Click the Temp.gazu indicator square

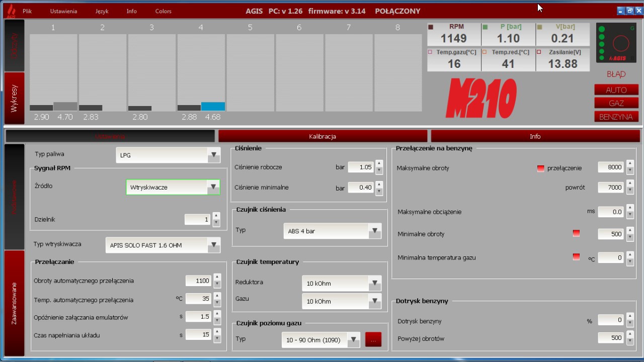point(430,52)
